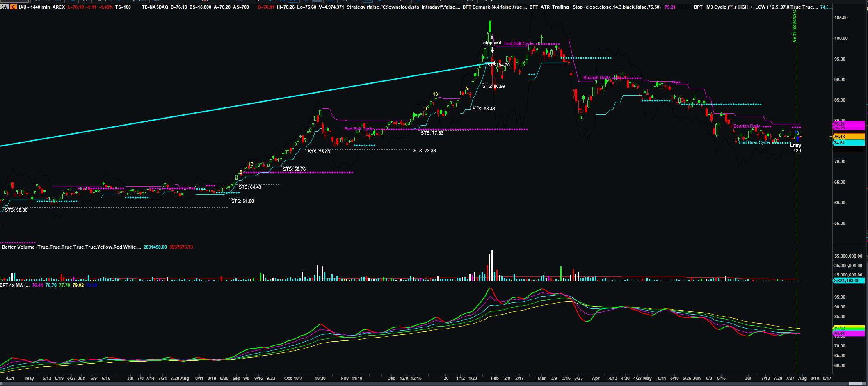Click the orange C badge beside the symbol
868x386 pixels.
(x=14, y=7)
